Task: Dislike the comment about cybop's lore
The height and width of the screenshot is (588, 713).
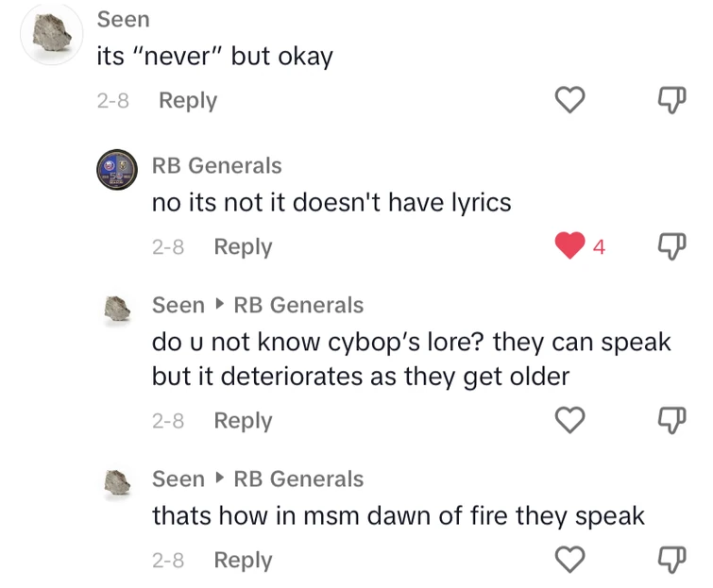Action: click(670, 421)
